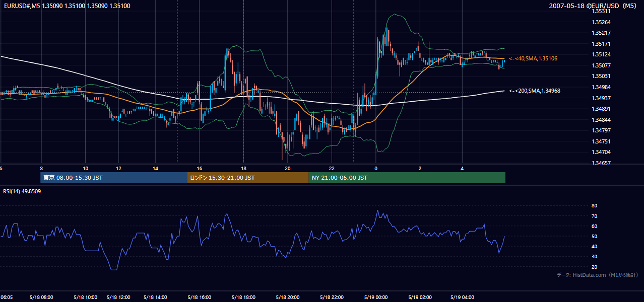Click hour tick 4 on price chart axis
The image size is (644, 302).
pyautogui.click(x=462, y=169)
